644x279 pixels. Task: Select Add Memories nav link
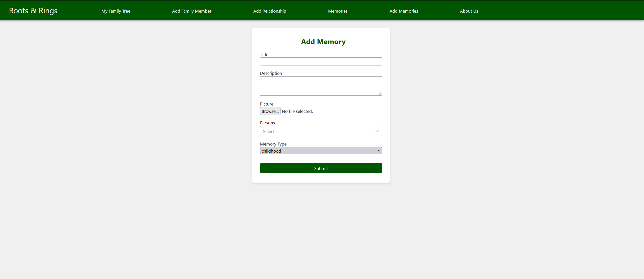click(403, 11)
